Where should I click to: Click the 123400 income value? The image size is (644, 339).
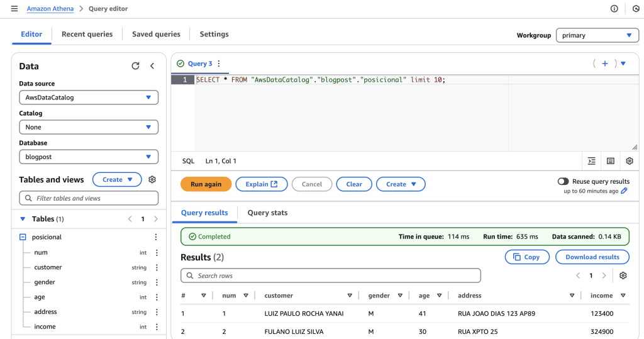tap(602, 313)
